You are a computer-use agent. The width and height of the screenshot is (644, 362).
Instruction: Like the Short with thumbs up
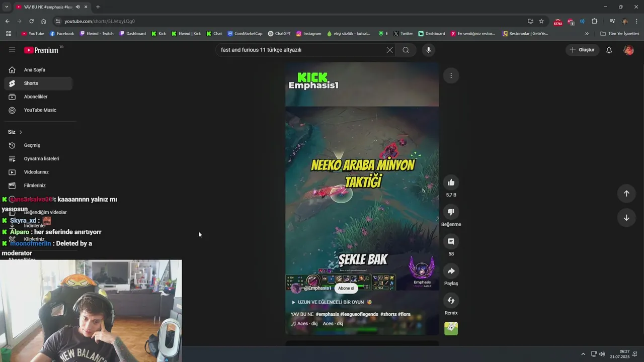coord(451,183)
